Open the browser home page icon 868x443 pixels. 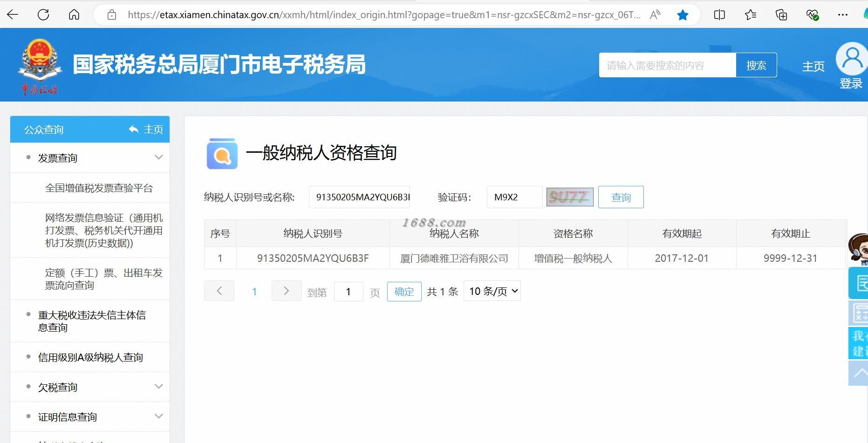coord(74,15)
